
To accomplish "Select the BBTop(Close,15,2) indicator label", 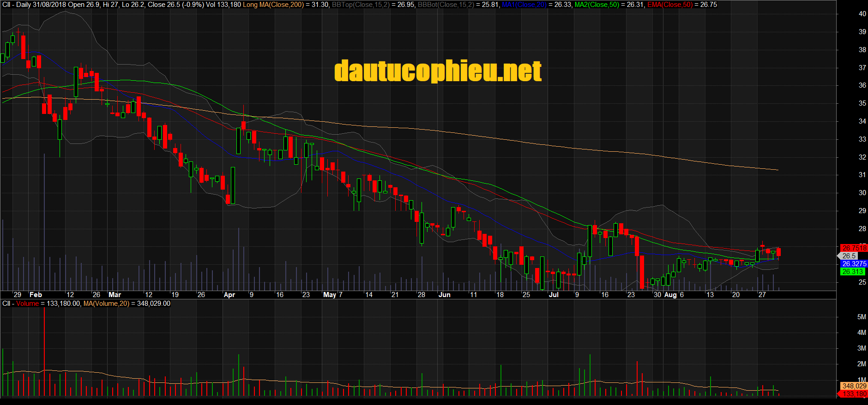I will (x=361, y=5).
